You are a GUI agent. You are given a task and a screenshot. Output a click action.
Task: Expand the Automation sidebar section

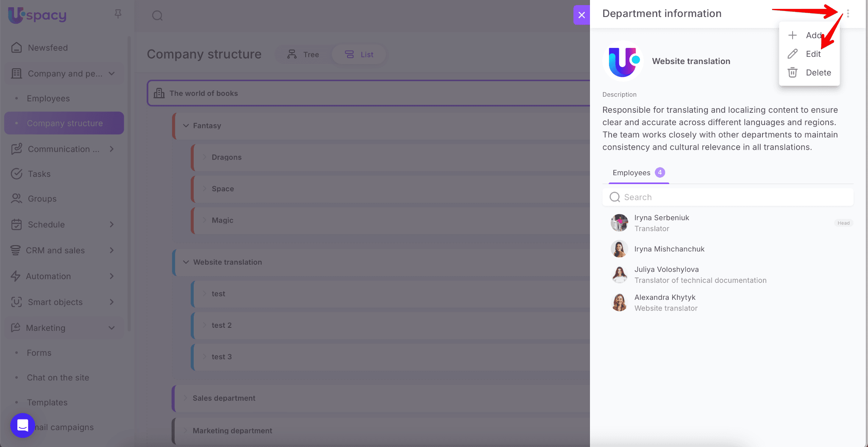(111, 276)
